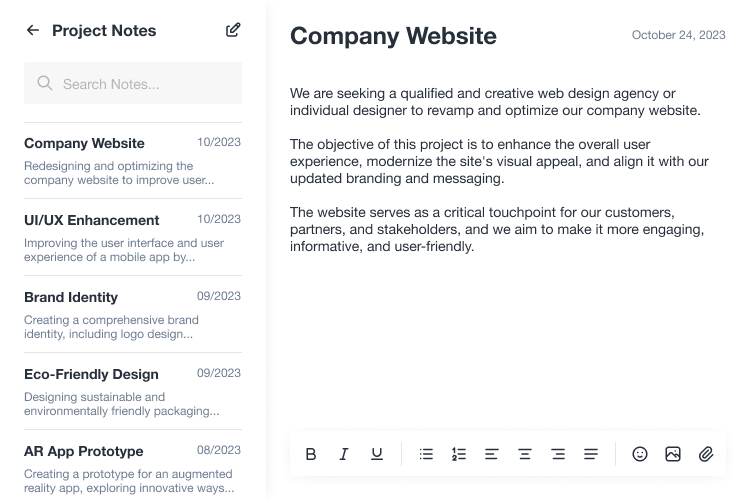Align text to the right

[558, 454]
